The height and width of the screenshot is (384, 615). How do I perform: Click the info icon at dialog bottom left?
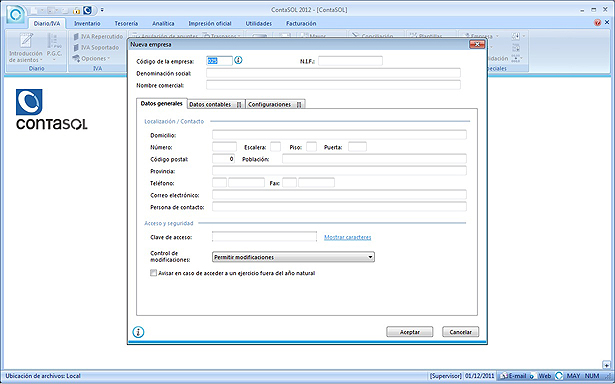[138, 332]
